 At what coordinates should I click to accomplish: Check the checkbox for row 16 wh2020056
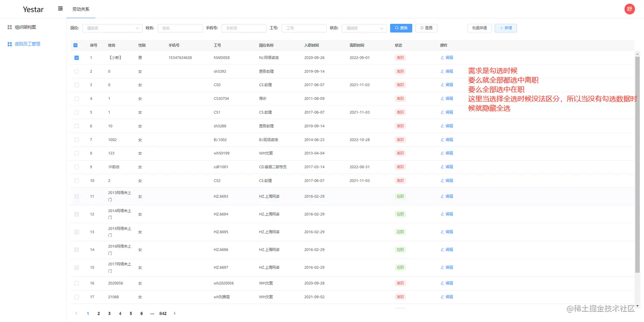tap(77, 283)
